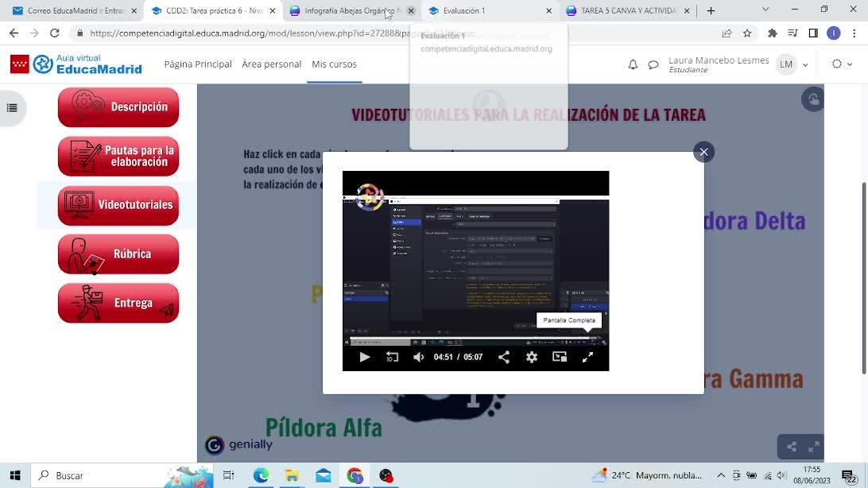
Task: Open the Chrome profile avatar
Action: [834, 33]
